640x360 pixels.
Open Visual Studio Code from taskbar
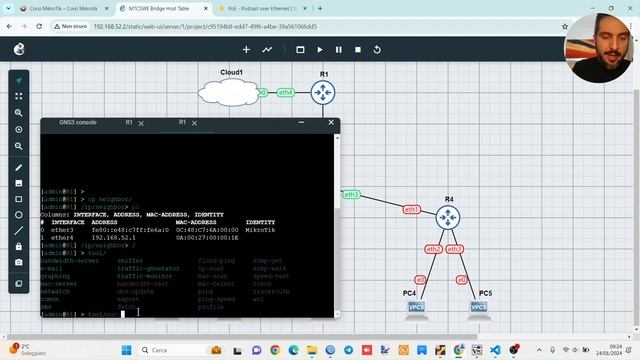[495, 350]
